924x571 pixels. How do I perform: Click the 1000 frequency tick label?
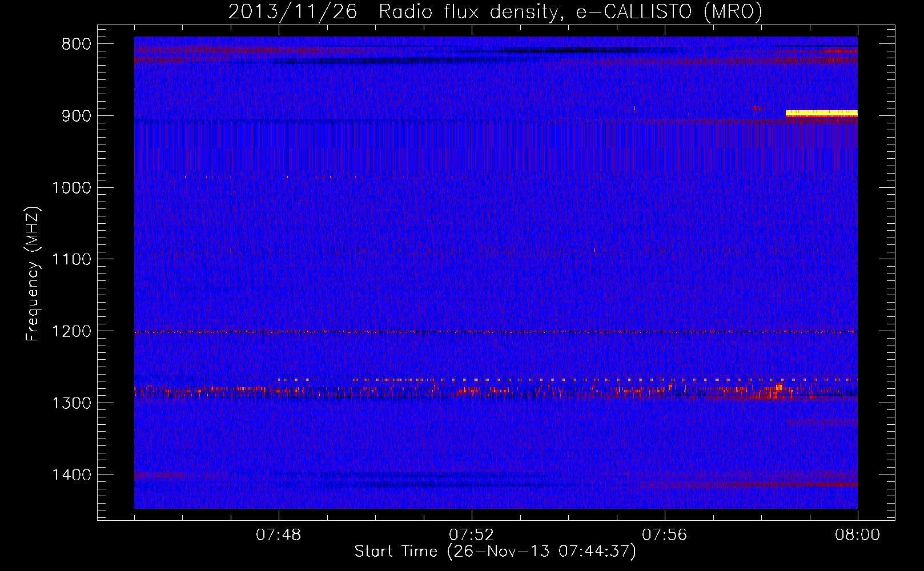click(x=71, y=188)
